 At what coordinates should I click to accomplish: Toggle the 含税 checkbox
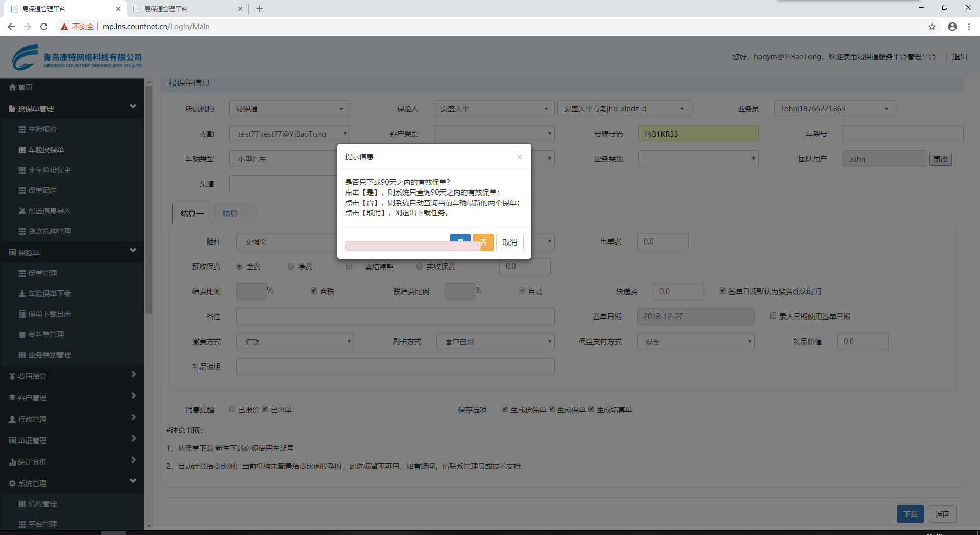point(314,291)
